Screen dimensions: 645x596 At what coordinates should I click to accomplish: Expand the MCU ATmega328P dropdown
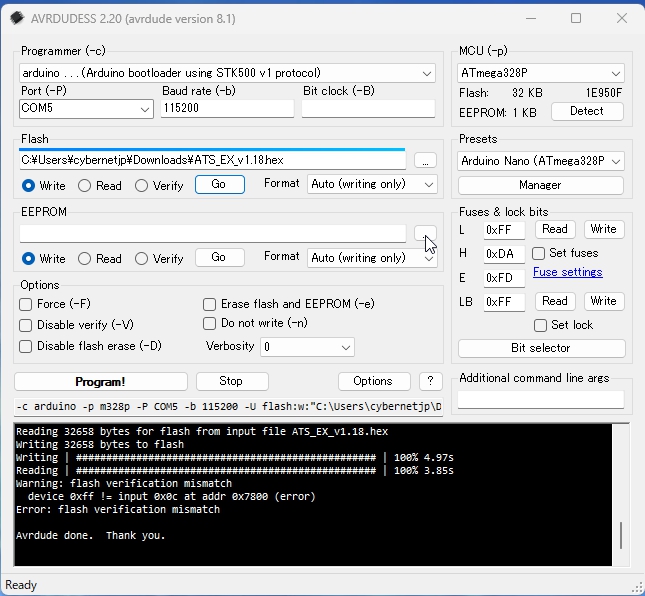615,73
